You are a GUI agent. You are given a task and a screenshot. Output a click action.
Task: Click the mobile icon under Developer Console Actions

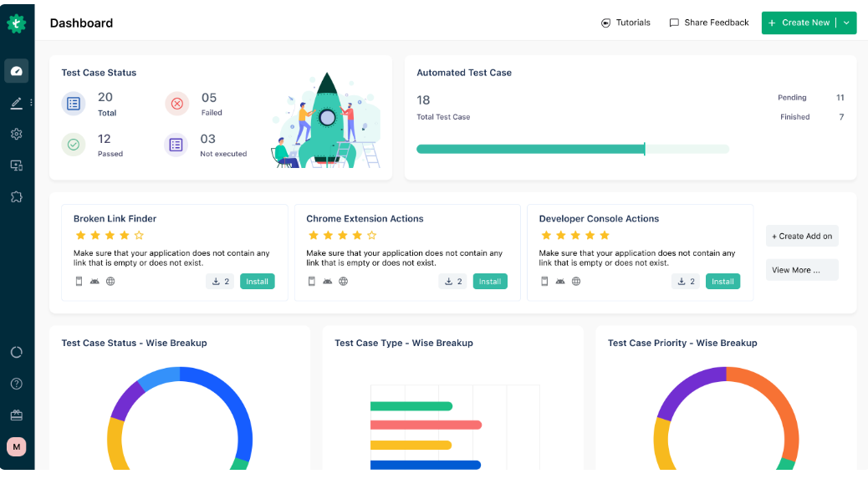point(544,281)
